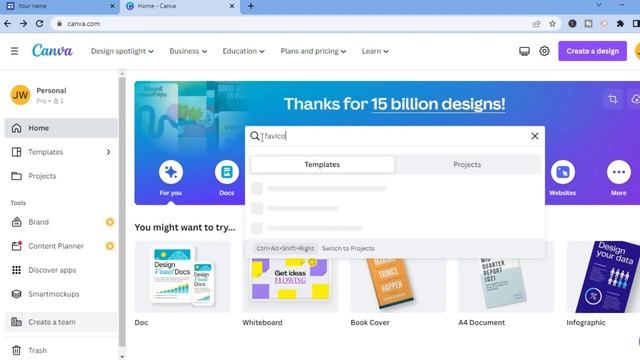Open the Doc design thumbnail

click(182, 277)
